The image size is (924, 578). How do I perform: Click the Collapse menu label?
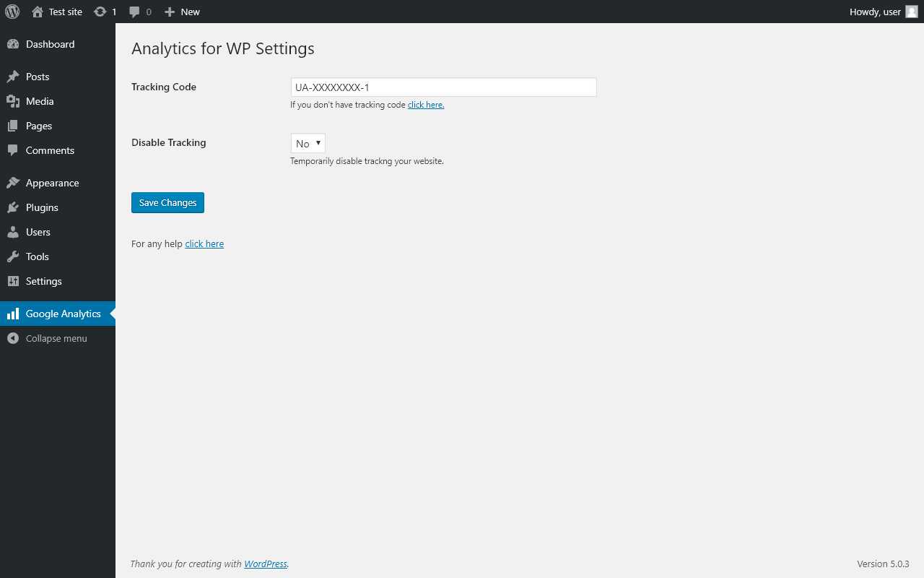(x=56, y=338)
